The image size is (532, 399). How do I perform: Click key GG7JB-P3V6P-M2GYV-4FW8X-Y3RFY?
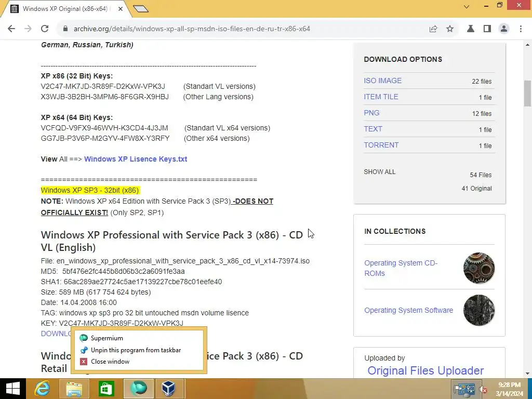(105, 138)
